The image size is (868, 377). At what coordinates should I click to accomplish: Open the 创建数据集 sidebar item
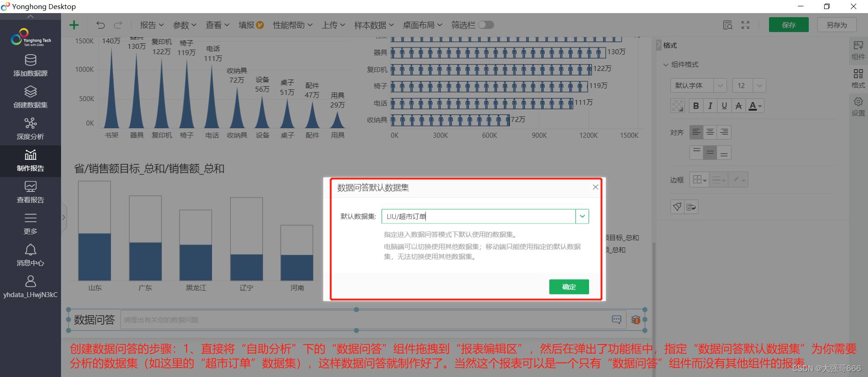coord(30,98)
